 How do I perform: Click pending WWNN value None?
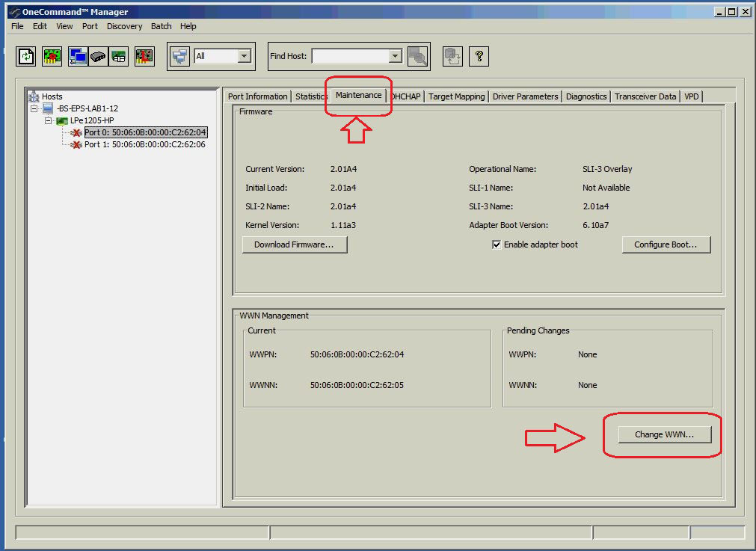[x=587, y=385]
